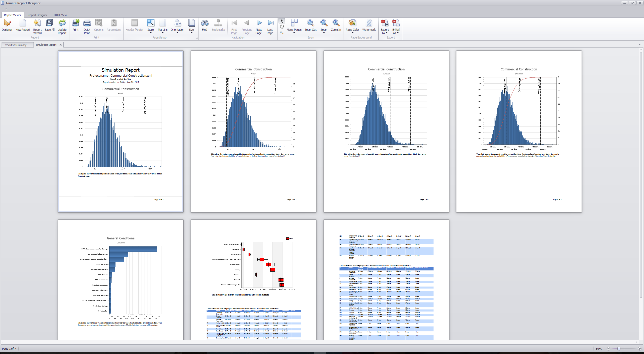Image resolution: width=644 pixels, height=354 pixels.
Task: Select the Hand pan tool
Action: click(x=282, y=27)
